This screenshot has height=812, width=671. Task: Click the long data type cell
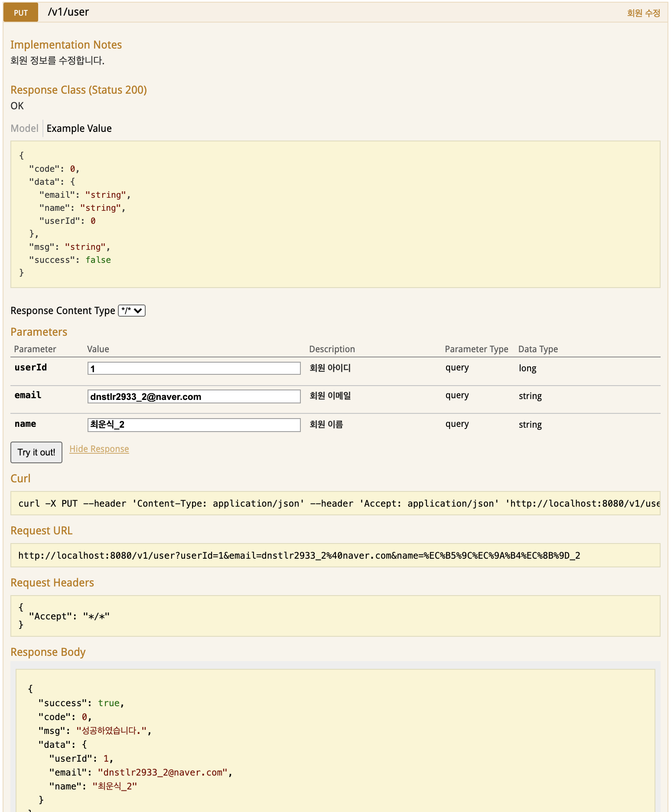[x=528, y=368]
